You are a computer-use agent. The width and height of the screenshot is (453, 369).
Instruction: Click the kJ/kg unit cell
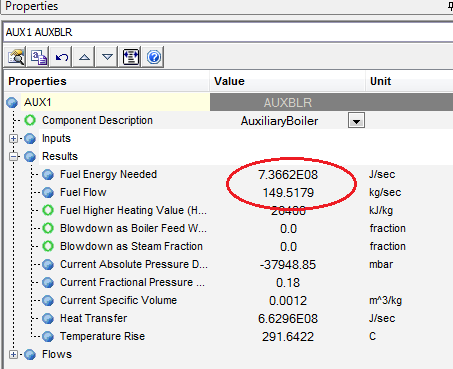381,210
